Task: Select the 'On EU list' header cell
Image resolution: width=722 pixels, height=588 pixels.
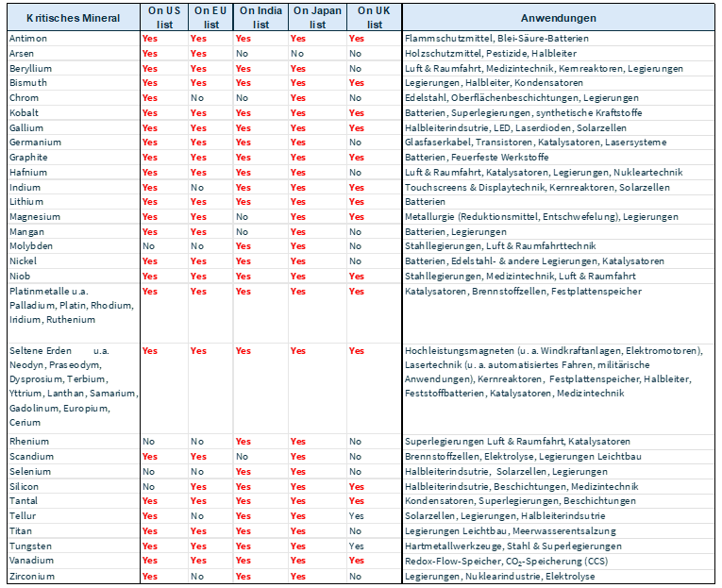Action: click(x=210, y=18)
